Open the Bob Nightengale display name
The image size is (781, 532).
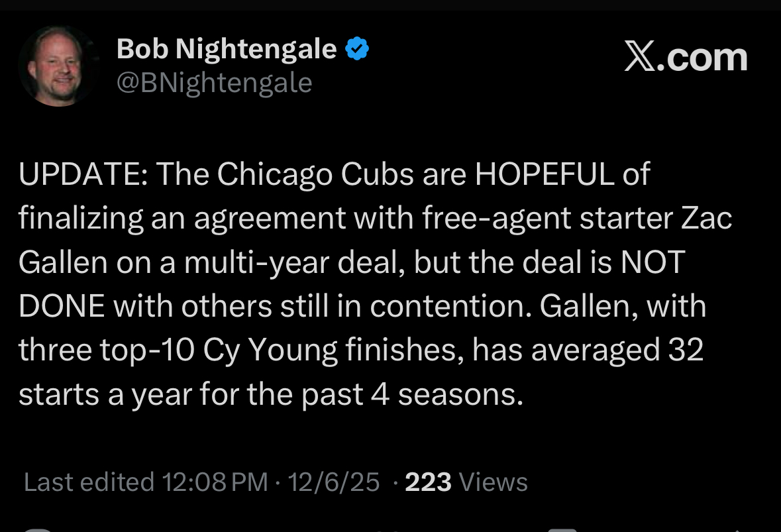227,49
